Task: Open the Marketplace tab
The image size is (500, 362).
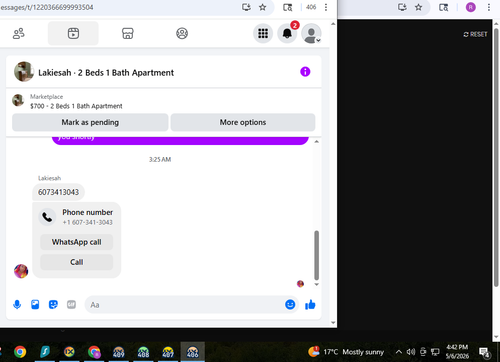Action: [128, 33]
